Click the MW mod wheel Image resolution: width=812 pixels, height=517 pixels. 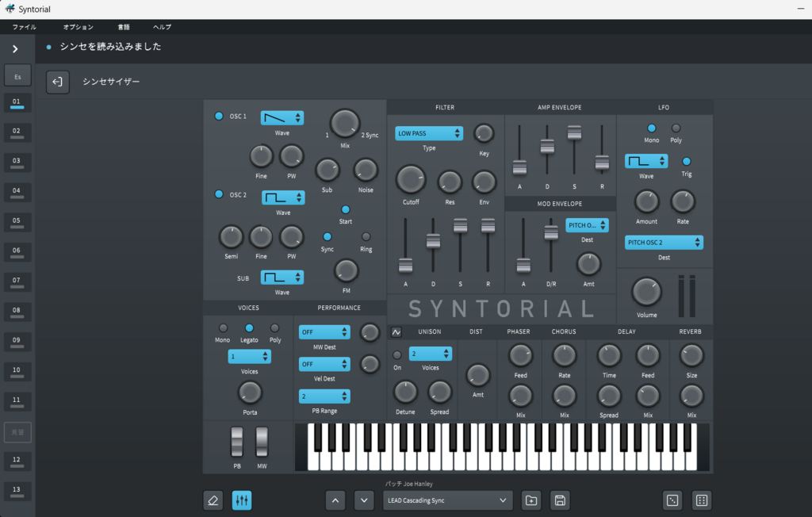262,442
